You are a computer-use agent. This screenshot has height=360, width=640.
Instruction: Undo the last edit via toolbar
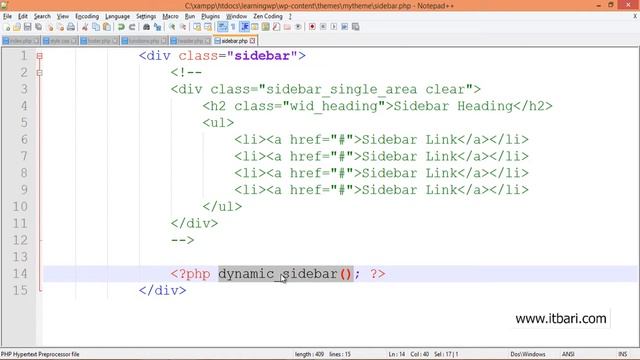[x=121, y=27]
